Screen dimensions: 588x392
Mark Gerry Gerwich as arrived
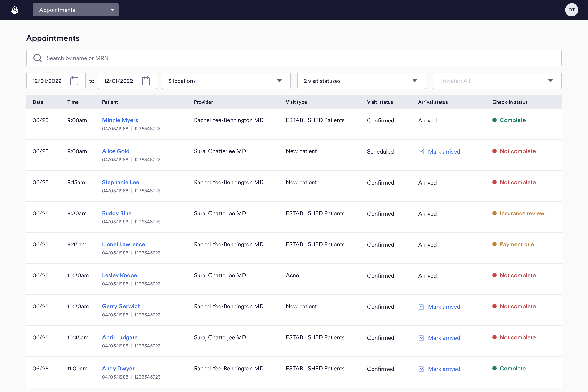(439, 307)
